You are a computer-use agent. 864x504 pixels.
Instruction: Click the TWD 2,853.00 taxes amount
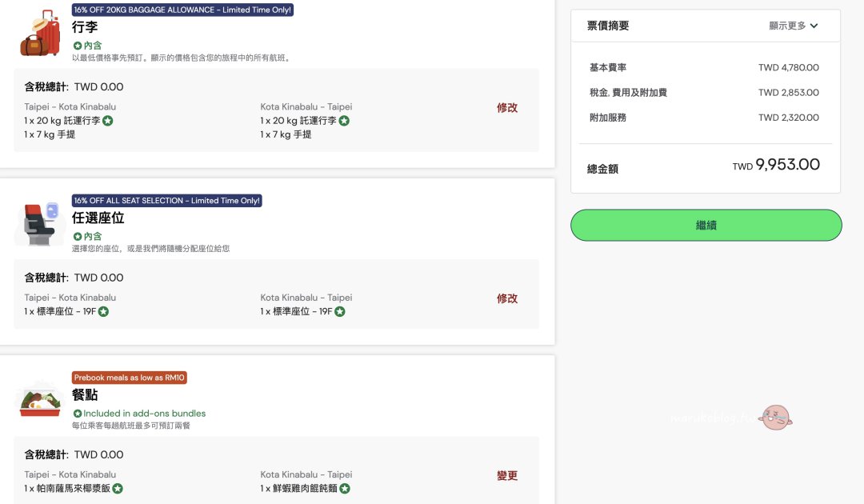pos(789,93)
